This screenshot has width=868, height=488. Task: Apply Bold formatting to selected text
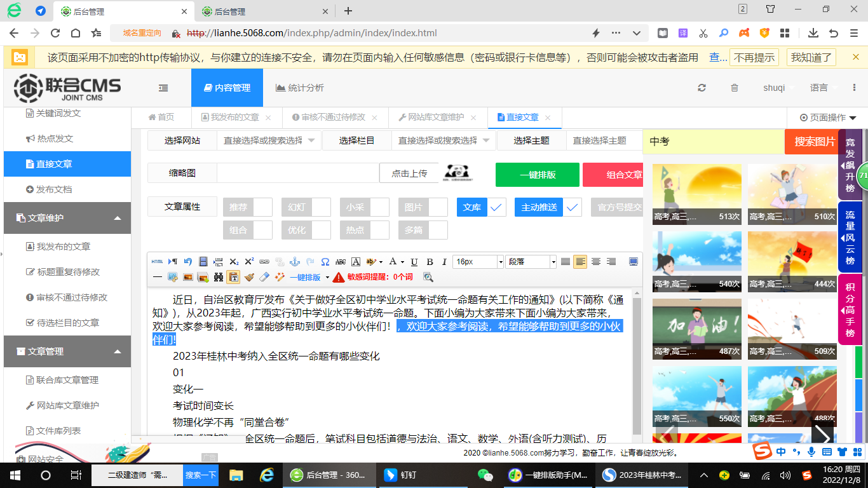429,261
